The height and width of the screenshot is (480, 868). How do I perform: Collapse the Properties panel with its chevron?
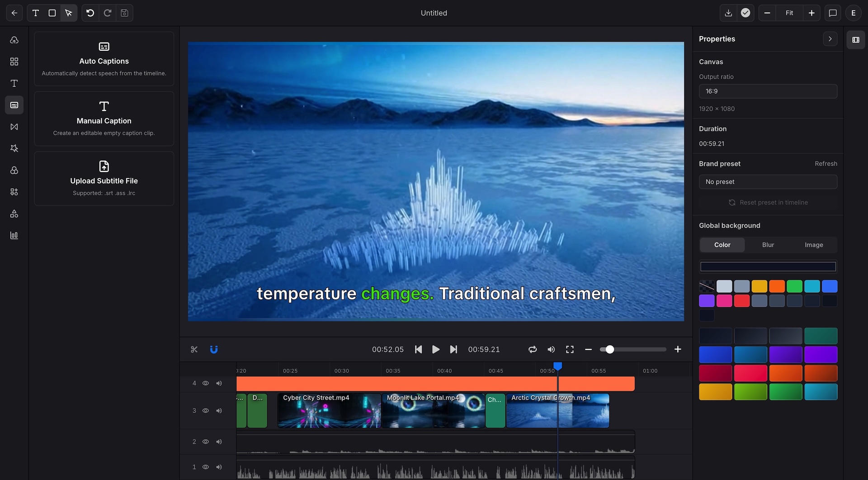[x=830, y=39]
